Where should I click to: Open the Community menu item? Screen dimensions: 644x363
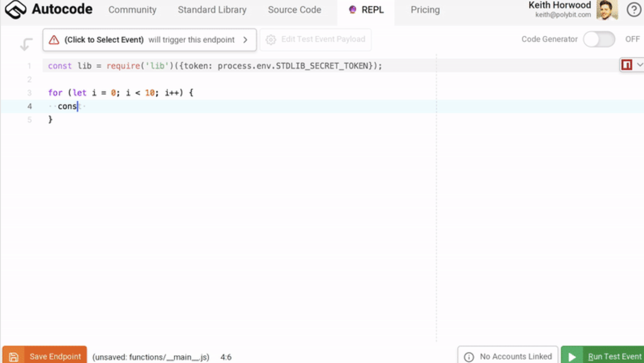coord(132,10)
